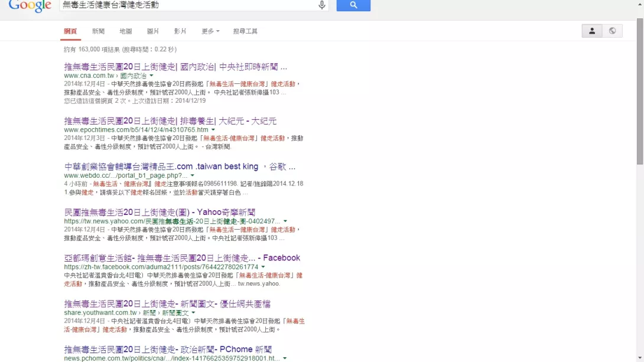Expand the zh-tw.facebook.com result options arrow
Screen dimensions: 644x362
tap(264, 267)
